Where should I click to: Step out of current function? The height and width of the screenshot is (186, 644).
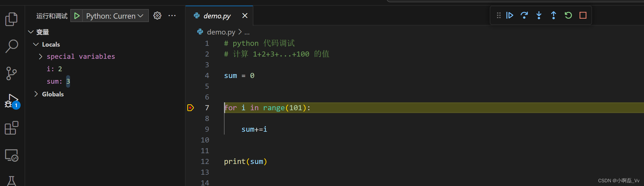(554, 15)
